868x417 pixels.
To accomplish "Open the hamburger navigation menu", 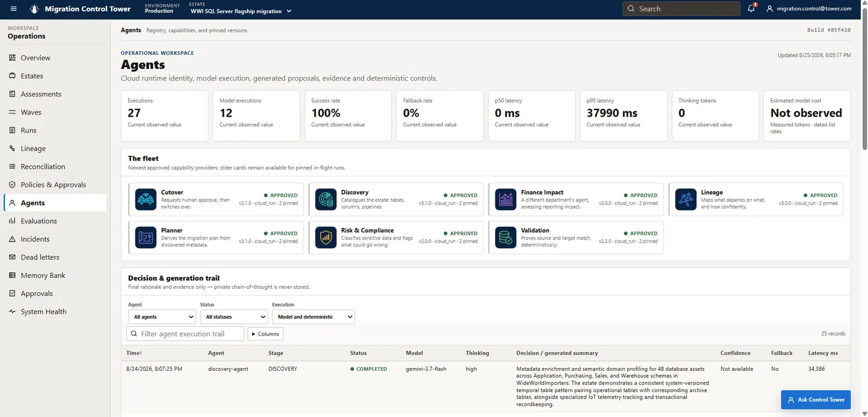I will [14, 9].
